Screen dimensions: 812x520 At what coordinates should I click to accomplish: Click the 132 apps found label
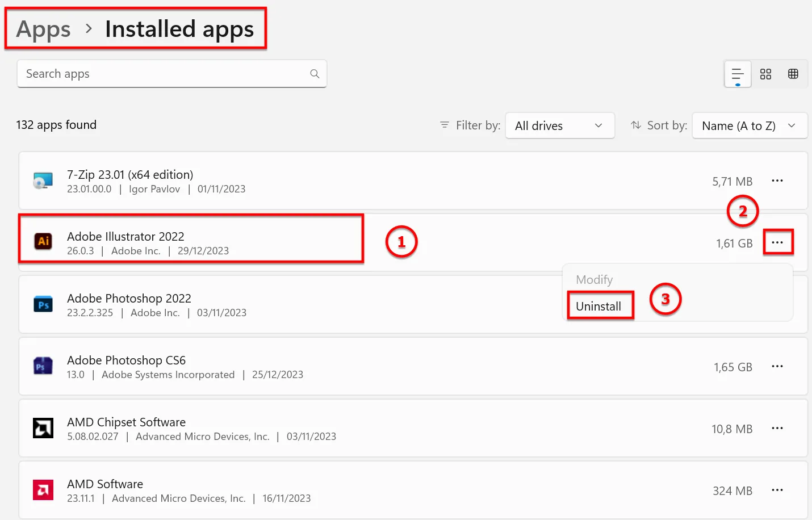pyautogui.click(x=56, y=125)
